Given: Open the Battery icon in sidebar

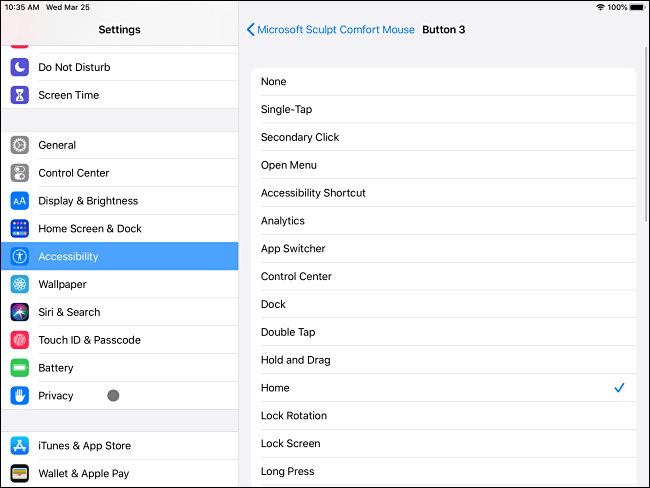Looking at the screenshot, I should click(x=20, y=368).
